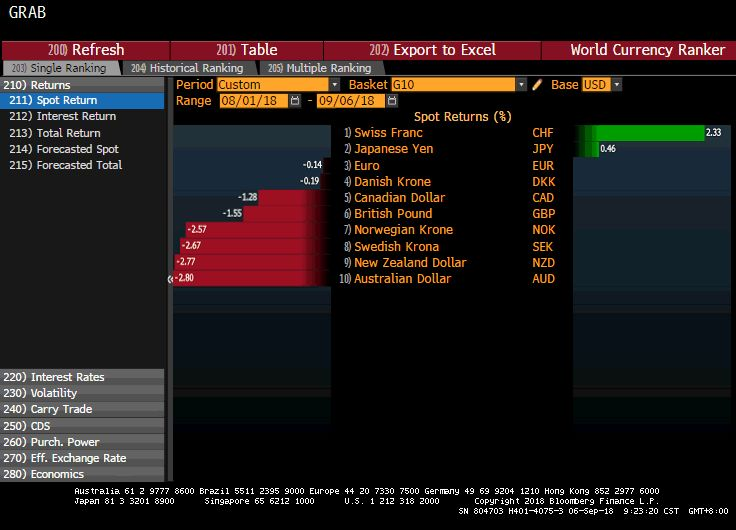Expand the Purch. Power section
The width and height of the screenshot is (736, 530).
coord(82,442)
